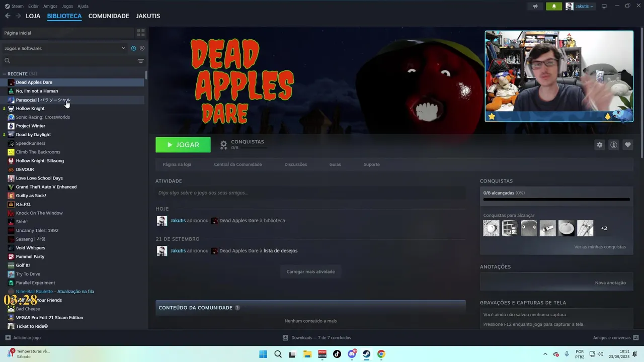The image size is (644, 362).
Task: Open the Windows Start button
Action: pos(263,354)
